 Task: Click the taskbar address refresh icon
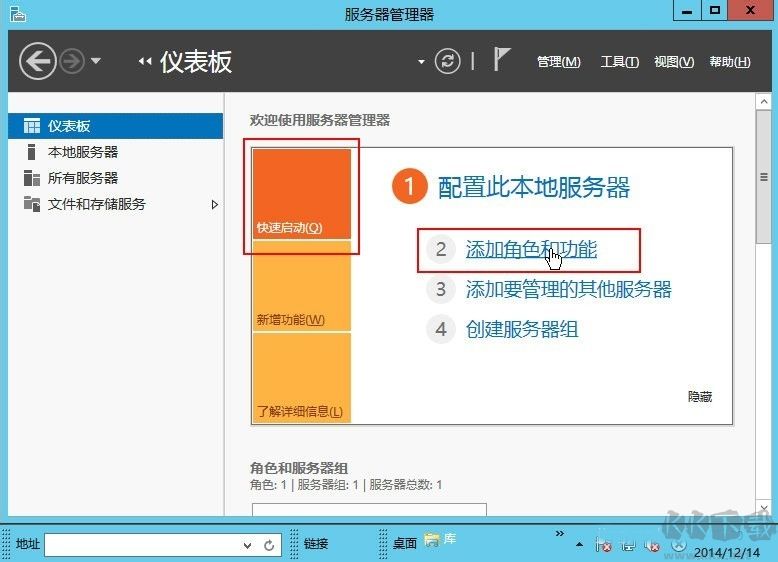[269, 545]
